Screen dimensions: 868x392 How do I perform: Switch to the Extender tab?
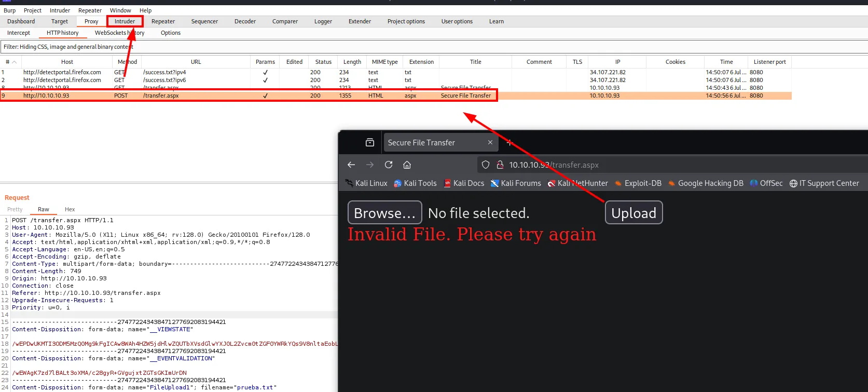[x=360, y=21]
